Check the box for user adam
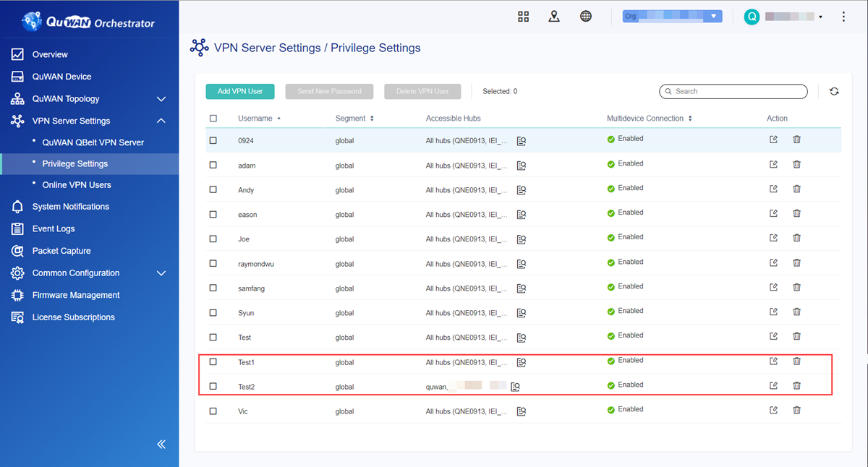Screen dimensions: 868x467 [213, 165]
